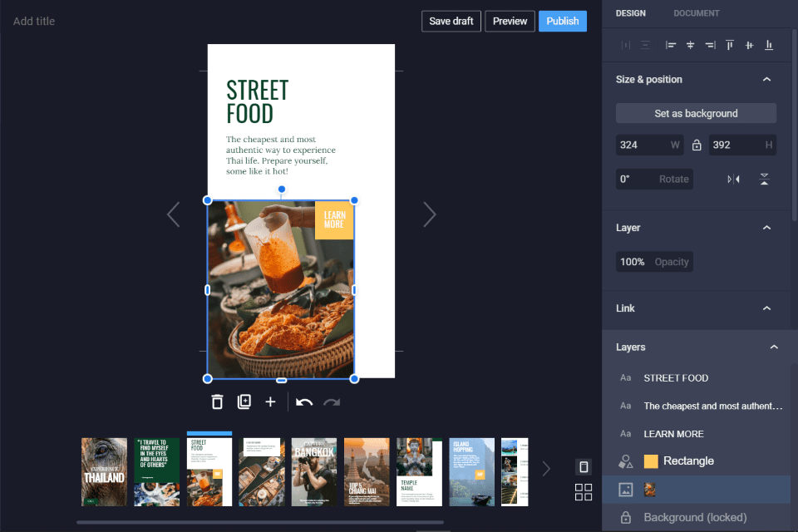The image size is (798, 532).
Task: Collapse the Layers section
Action: 774,347
